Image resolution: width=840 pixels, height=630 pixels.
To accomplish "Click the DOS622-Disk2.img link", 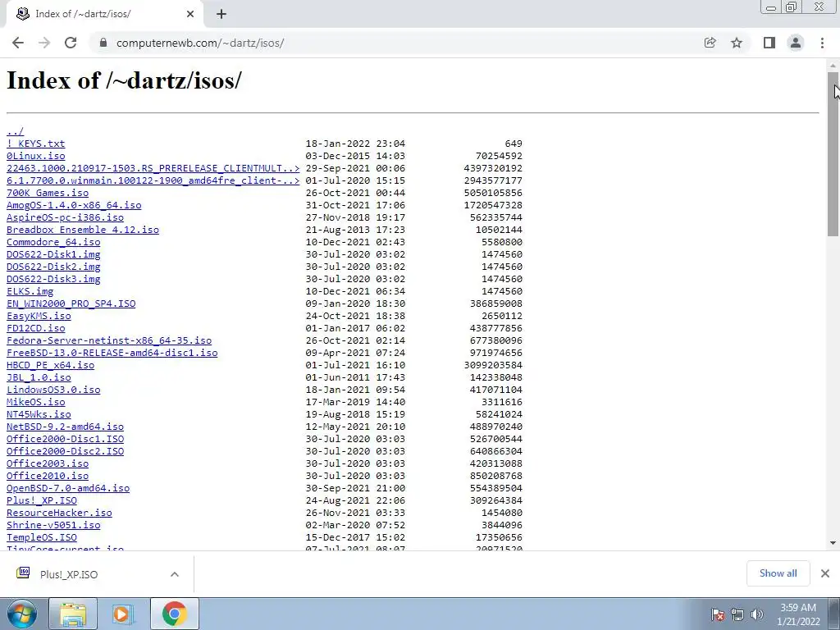I will coord(53,267).
